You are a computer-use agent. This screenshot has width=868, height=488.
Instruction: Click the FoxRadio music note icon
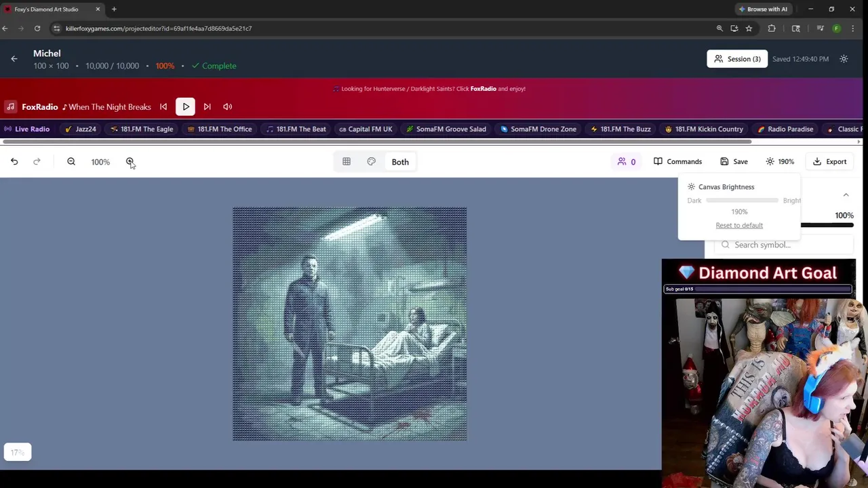(10, 106)
